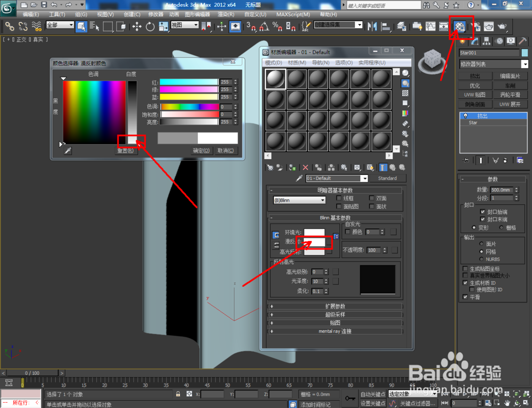Click the 环境光 ambient color swatch
532x408 pixels.
click(314, 232)
